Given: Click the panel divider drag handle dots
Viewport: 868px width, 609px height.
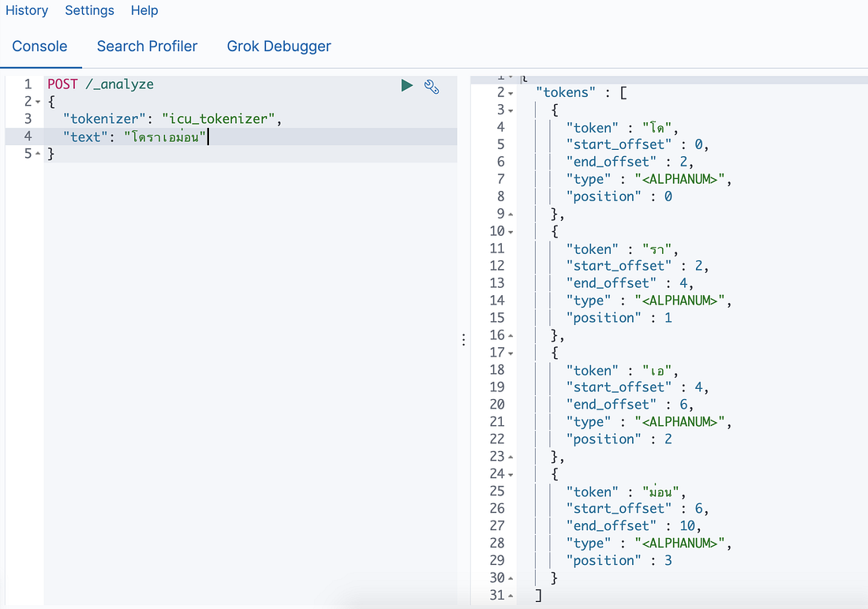Looking at the screenshot, I should (463, 339).
